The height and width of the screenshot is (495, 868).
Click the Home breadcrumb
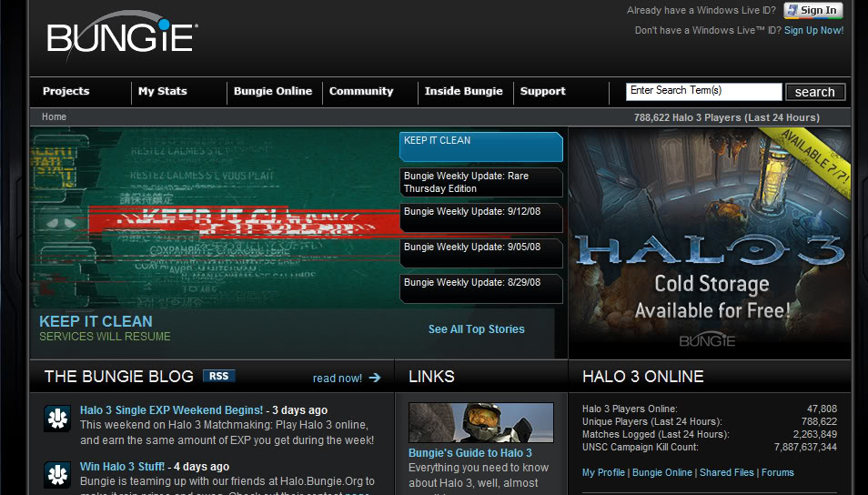54,116
